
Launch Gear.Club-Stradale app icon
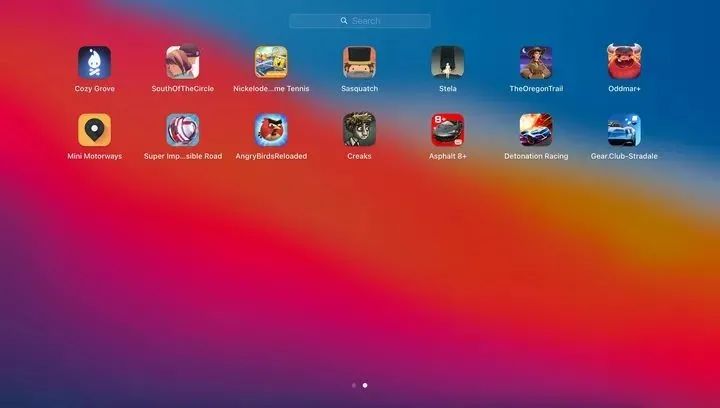(x=624, y=130)
